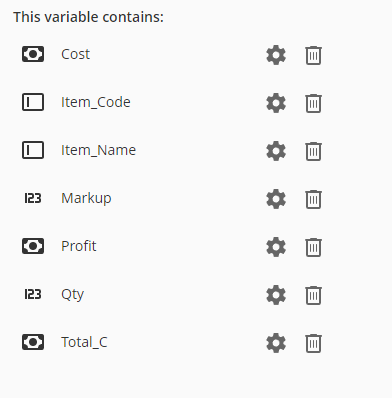The image size is (392, 398).
Task: Delete the Item_Name variable
Action: tap(313, 151)
